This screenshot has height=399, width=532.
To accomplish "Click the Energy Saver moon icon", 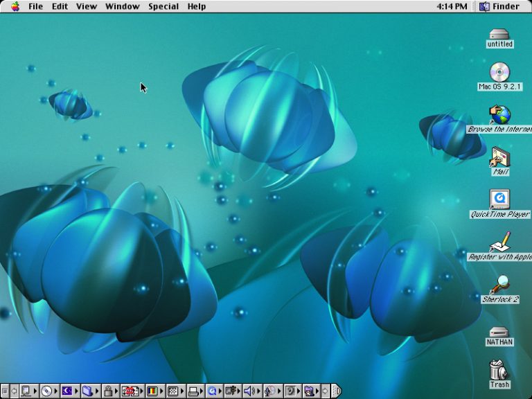I will [x=66, y=391].
